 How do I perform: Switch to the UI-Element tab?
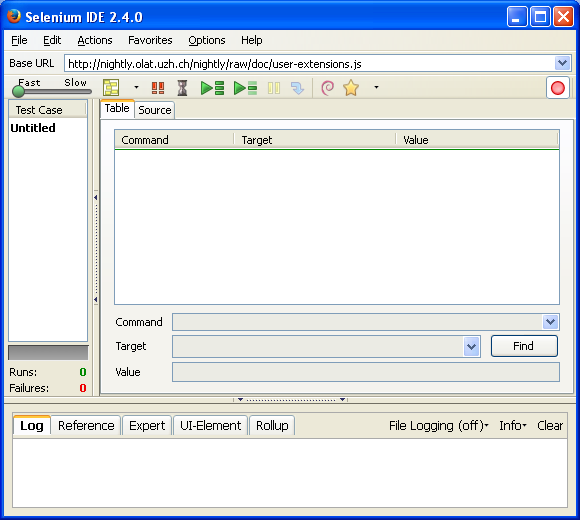[x=210, y=426]
